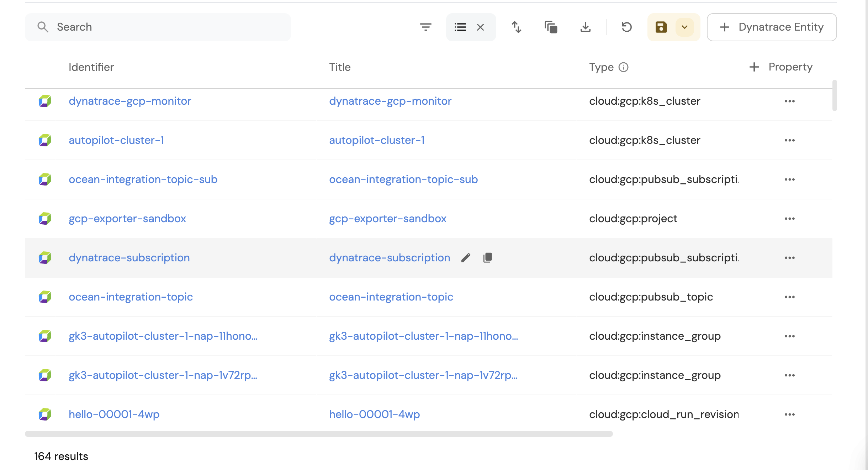Screen dimensions: 868x470
Task: Open the ocean-integration-topic title link
Action: point(391,297)
